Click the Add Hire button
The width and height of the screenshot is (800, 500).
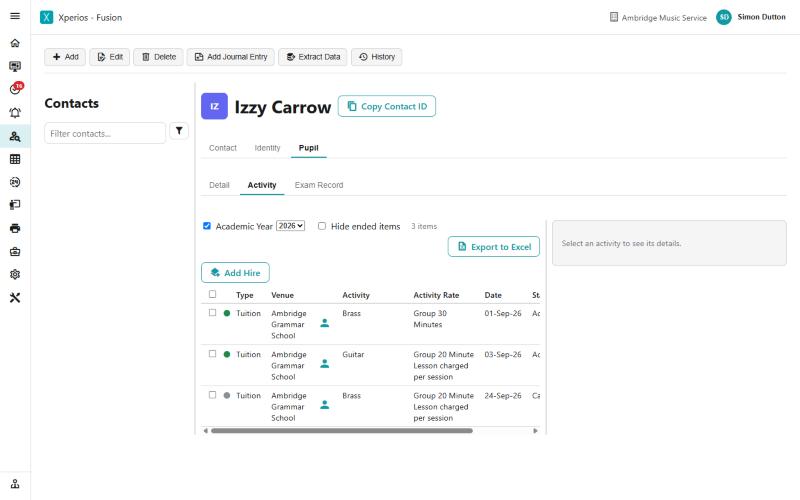[x=235, y=273]
